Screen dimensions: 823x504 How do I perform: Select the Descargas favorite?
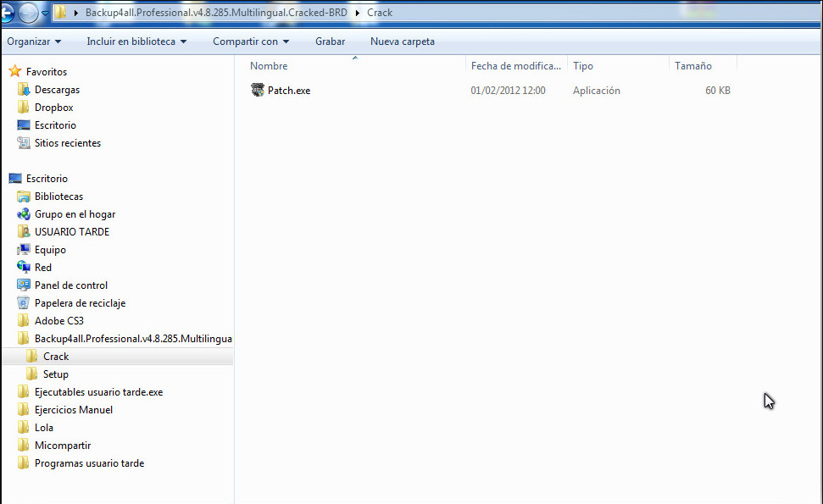(57, 90)
